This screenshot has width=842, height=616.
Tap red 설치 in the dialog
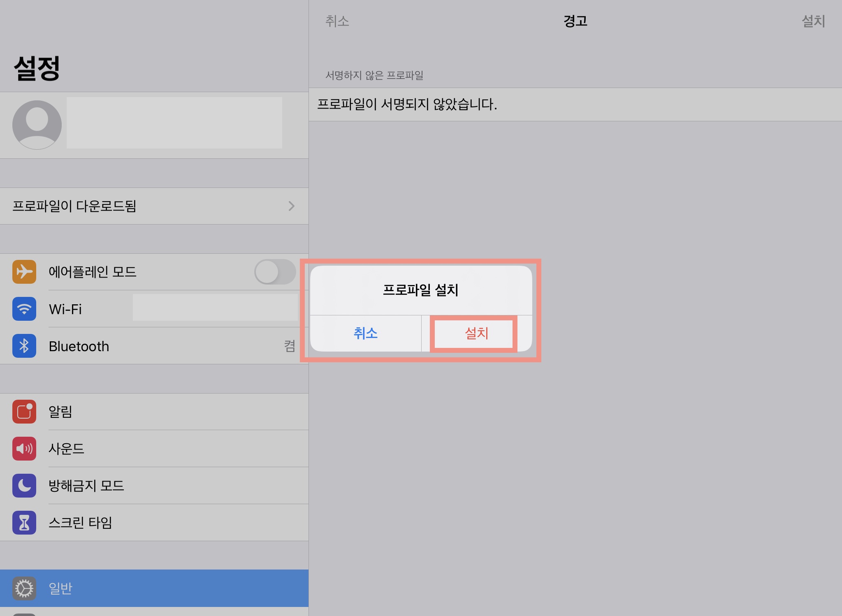coord(476,333)
